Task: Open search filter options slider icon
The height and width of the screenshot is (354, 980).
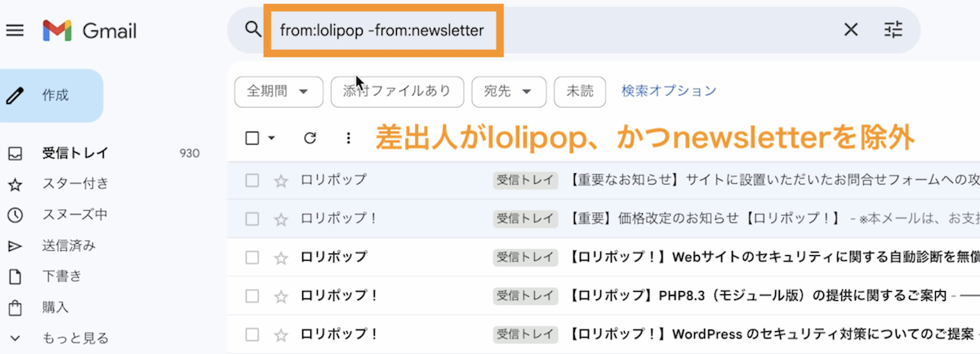Action: point(893,30)
